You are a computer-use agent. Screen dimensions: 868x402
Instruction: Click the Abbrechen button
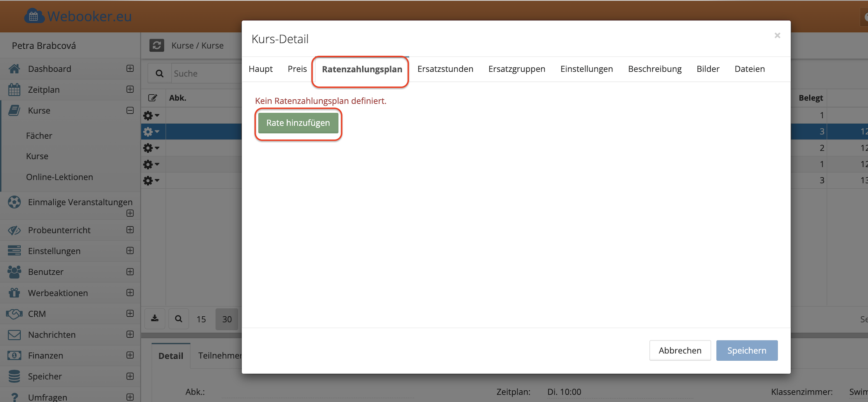click(680, 350)
